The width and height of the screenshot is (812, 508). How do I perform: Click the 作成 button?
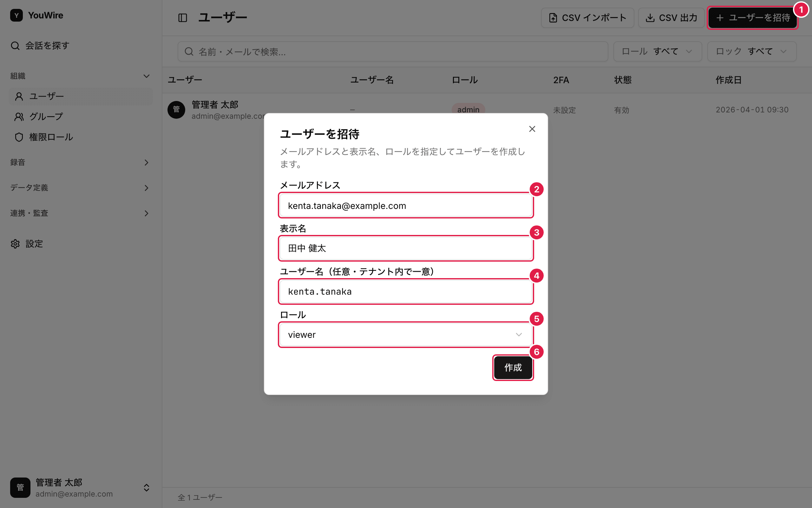513,368
